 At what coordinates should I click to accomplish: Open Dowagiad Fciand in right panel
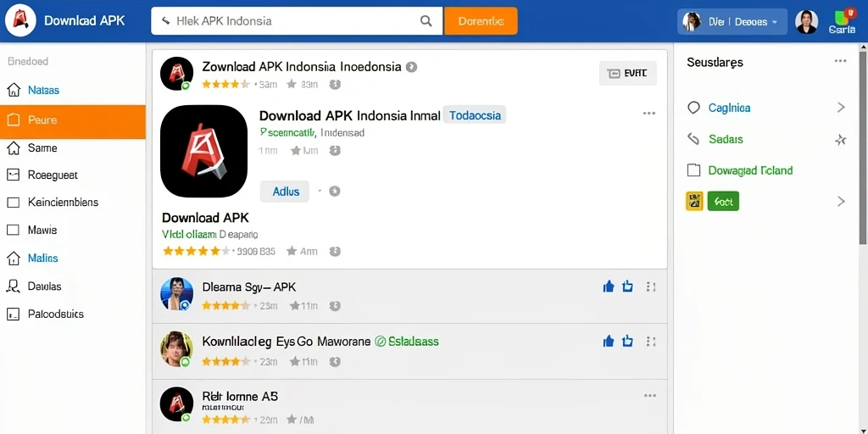(750, 170)
